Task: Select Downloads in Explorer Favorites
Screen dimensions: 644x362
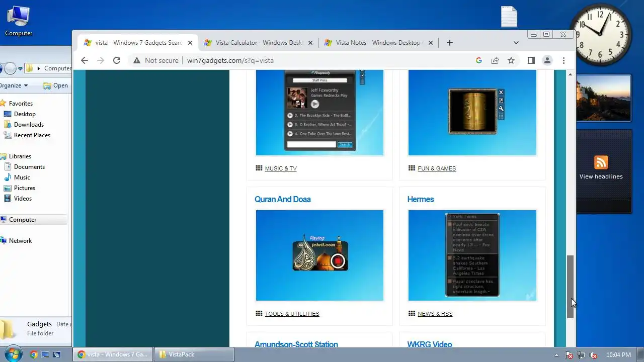Action: 29,125
